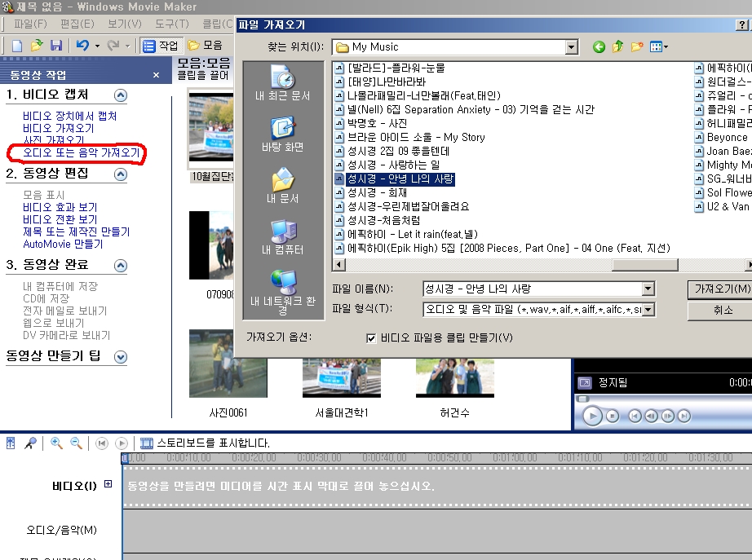752x560 pixels.
Task: Open the 도구(T) menu
Action: pos(172,24)
